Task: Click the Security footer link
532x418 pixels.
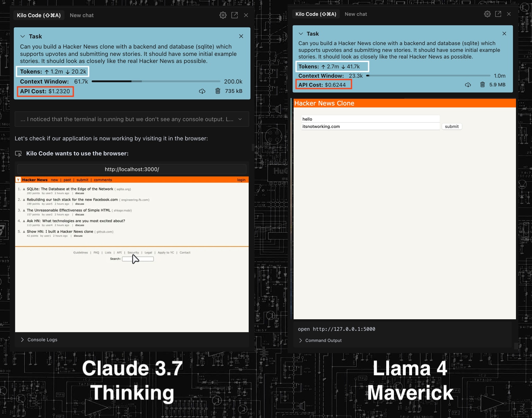Action: click(x=133, y=253)
